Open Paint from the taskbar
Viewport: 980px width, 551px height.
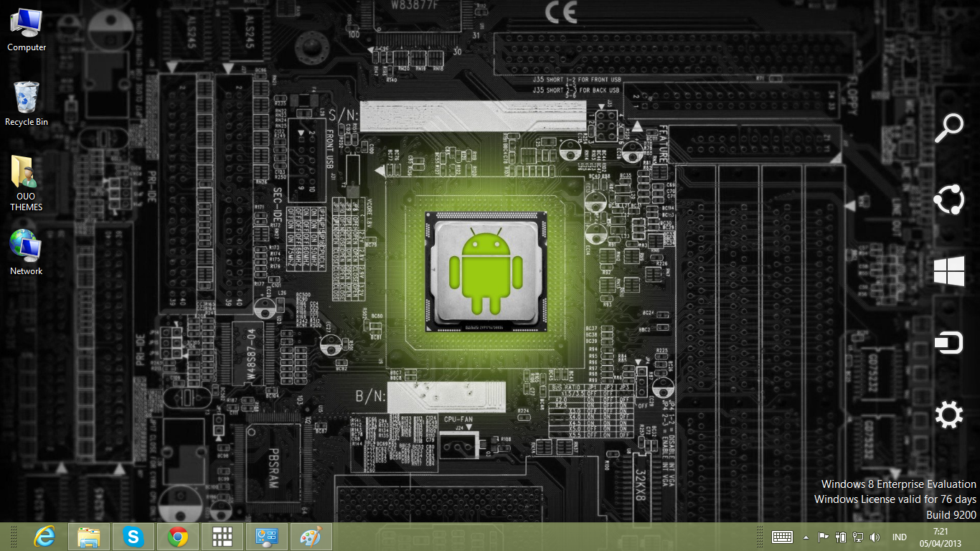coord(311,537)
